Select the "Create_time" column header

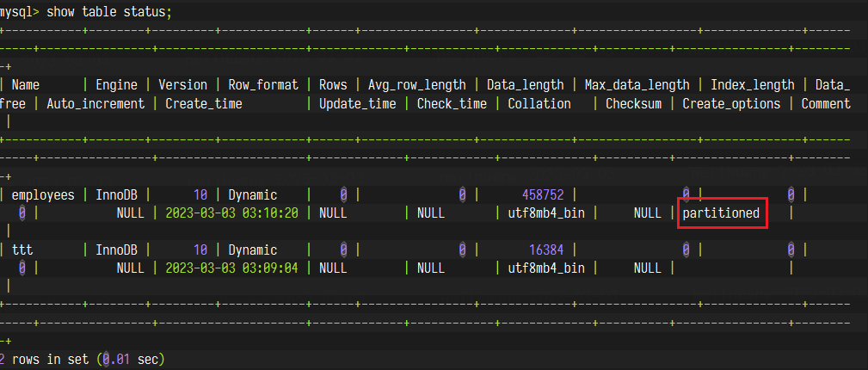coord(204,103)
